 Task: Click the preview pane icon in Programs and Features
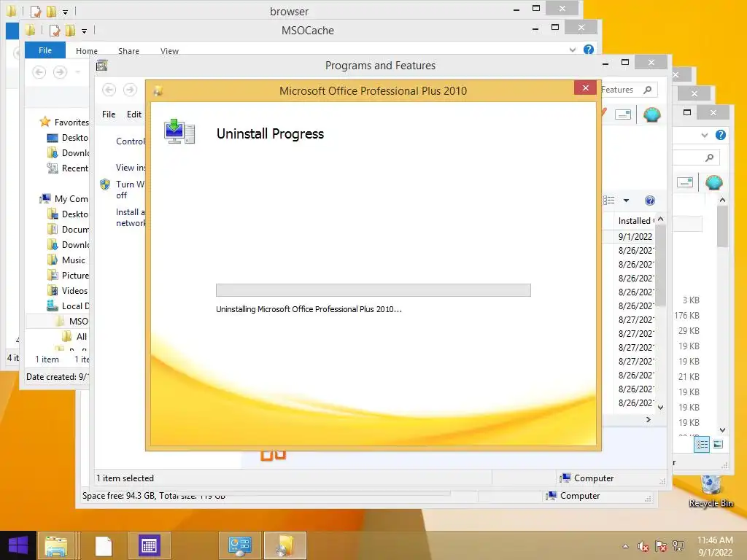[x=623, y=114]
